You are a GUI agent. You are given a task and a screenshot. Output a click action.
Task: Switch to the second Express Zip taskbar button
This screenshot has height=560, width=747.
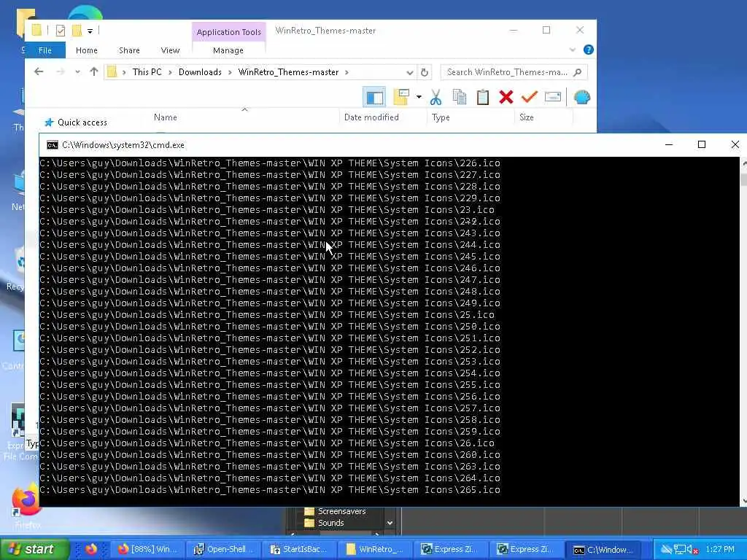(526, 550)
